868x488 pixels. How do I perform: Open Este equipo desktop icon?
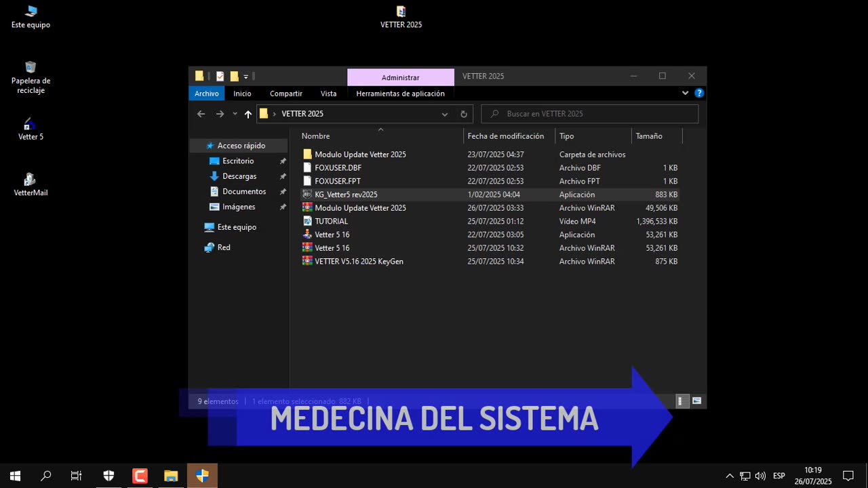31,17
